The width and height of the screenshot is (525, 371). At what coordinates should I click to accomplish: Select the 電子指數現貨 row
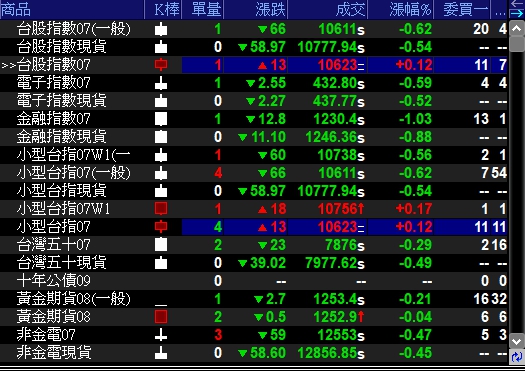point(254,101)
